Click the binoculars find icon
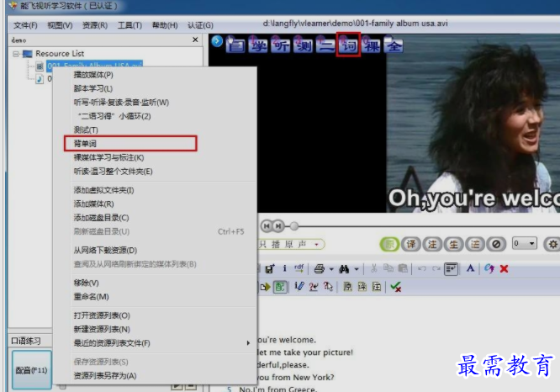Viewport: 560px width, 392px height. (x=344, y=268)
